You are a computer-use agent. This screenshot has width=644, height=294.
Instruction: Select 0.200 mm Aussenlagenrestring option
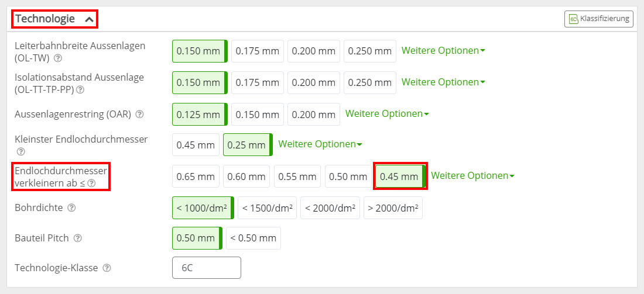[x=313, y=114]
